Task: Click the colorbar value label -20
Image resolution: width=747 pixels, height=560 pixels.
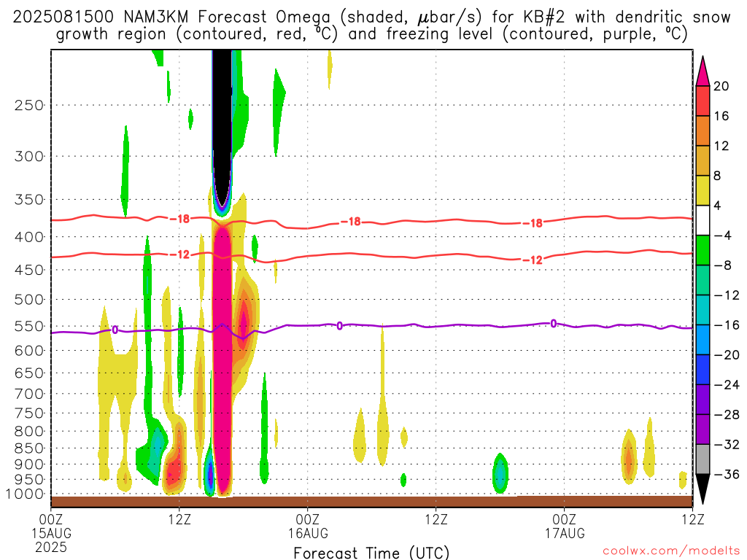Action: pyautogui.click(x=727, y=355)
